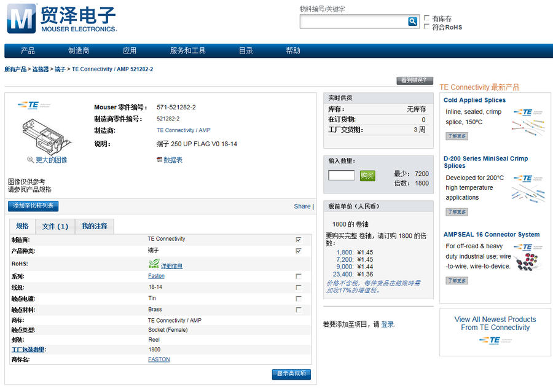Image resolution: width=553 pixels, height=392 pixels.
Task: Open the 应用 navigation menu
Action: 130,51
